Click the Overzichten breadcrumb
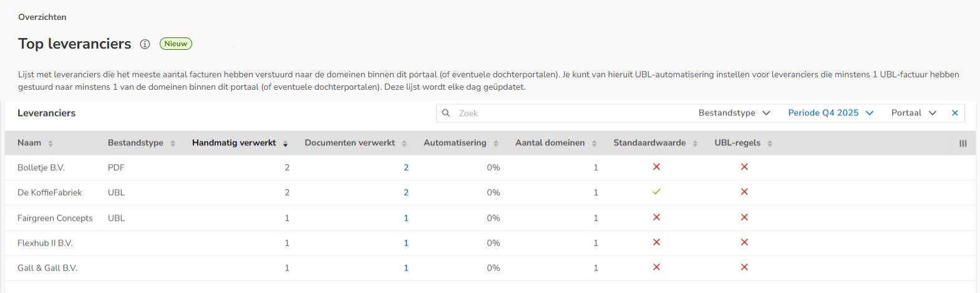Screen dimensions: 980x293 42,17
